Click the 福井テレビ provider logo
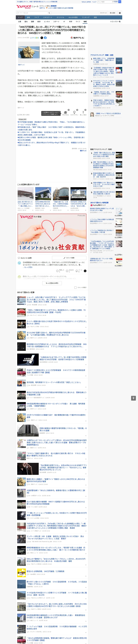This screenshot has height=644, width=138. 78,38
